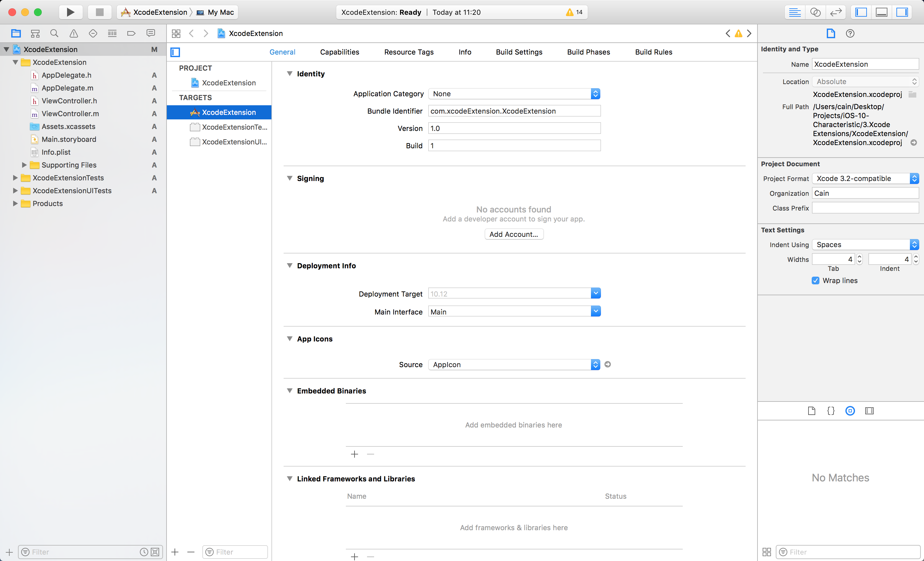Switch to the Build Settings tab
The height and width of the screenshot is (561, 924).
click(518, 52)
